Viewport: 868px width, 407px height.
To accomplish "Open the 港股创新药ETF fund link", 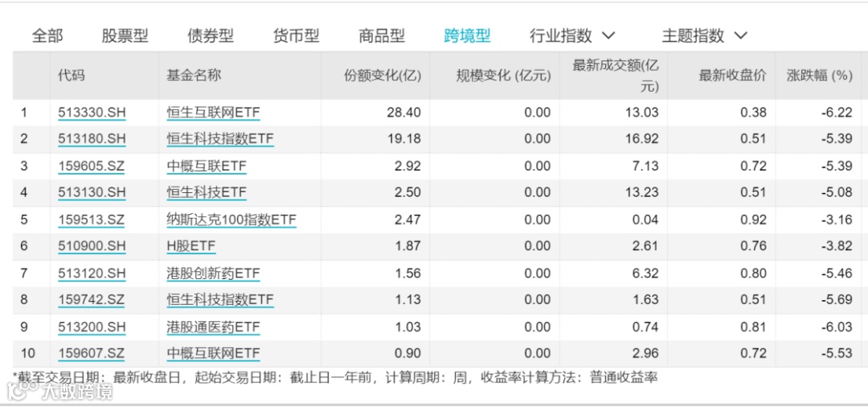I will click(213, 273).
